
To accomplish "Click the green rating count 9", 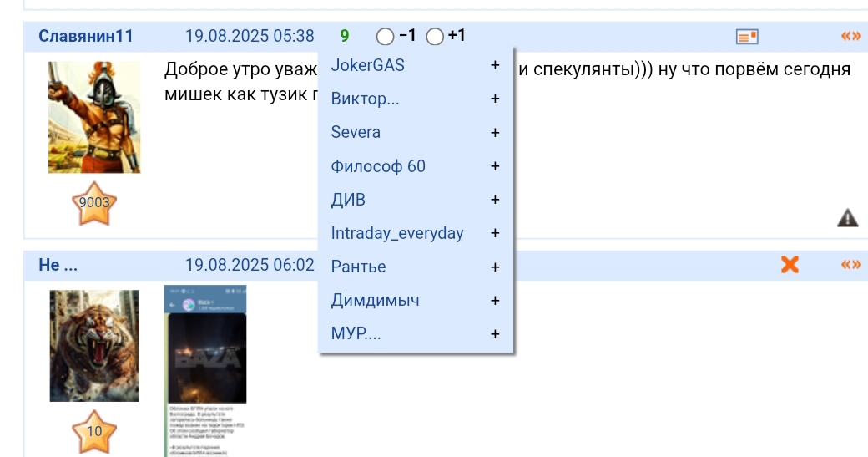I will pyautogui.click(x=345, y=36).
